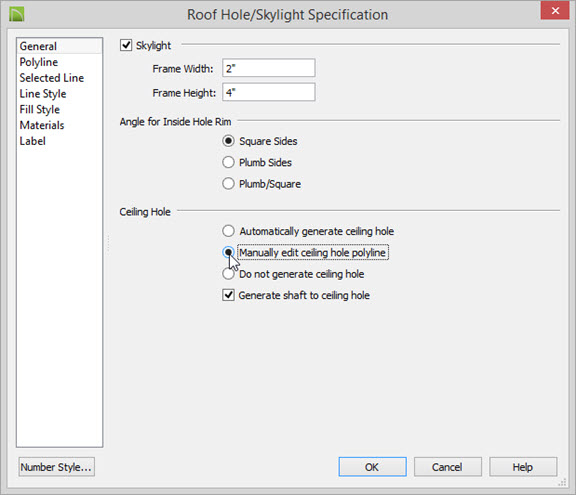
Task: Select Automatically generate ceiling hole
Action: pos(228,231)
